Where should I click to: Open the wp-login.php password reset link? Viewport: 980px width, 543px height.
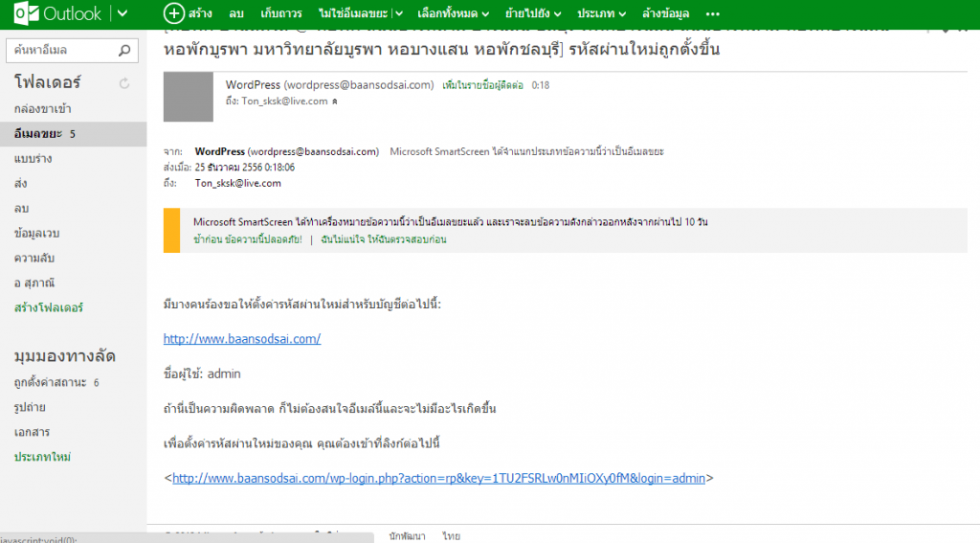(x=438, y=478)
